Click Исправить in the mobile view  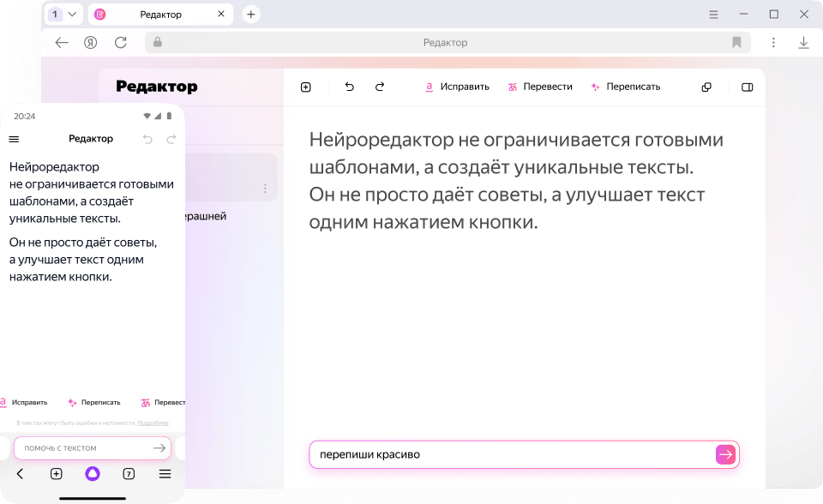24,403
